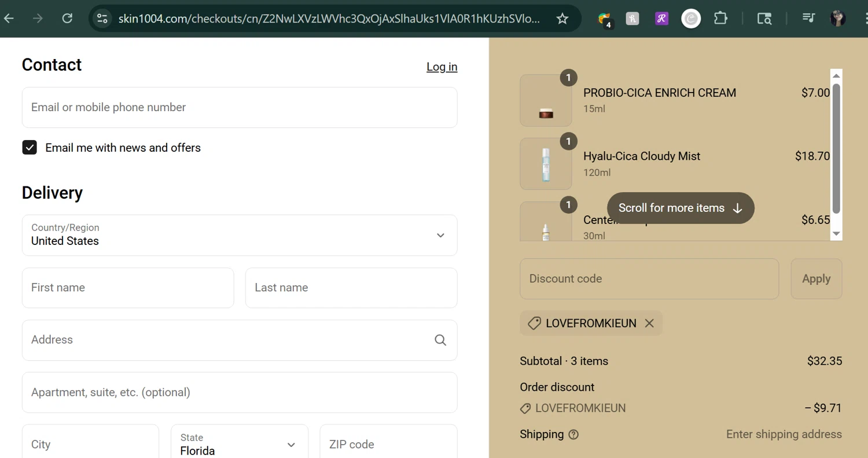This screenshot has height=458, width=868.
Task: Open the State dropdown showing Florida
Action: click(240, 444)
